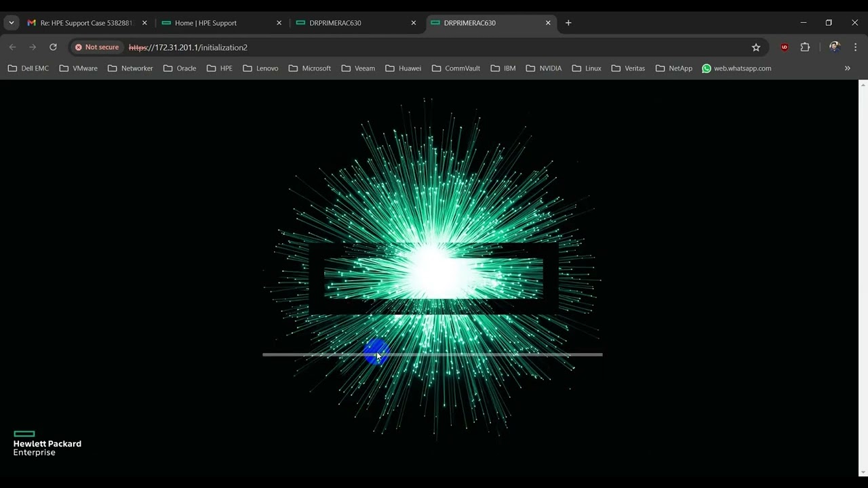868x488 pixels.
Task: Open a new browser tab
Action: tap(568, 23)
